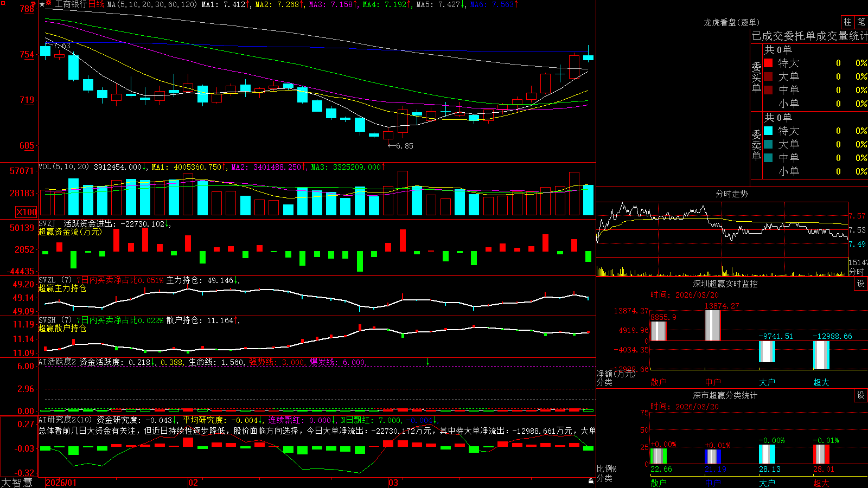Click the 7.63 high price annotation

(58, 46)
